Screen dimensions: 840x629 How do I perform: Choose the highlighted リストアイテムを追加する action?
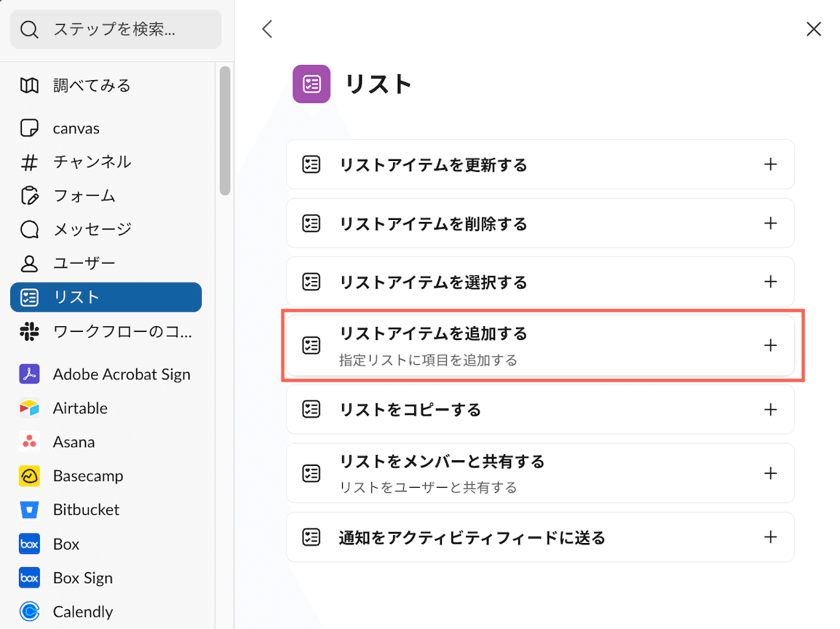(x=540, y=344)
